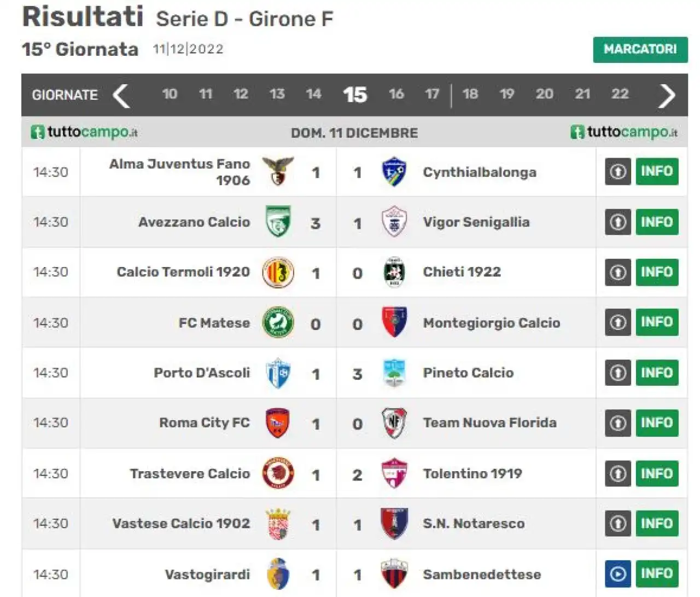Screen dimensions: 700x597
Task: Click the tuttocampo.it logo on the left
Action: [84, 132]
